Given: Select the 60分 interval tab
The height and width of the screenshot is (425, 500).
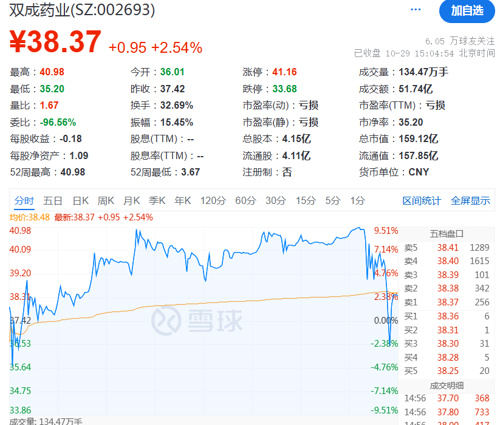Looking at the screenshot, I should point(245,201).
